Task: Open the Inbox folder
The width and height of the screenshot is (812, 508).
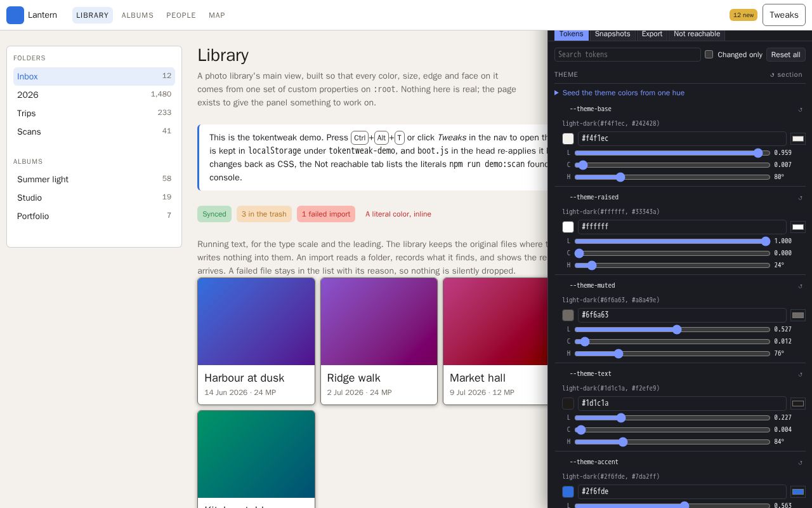Action: point(94,76)
